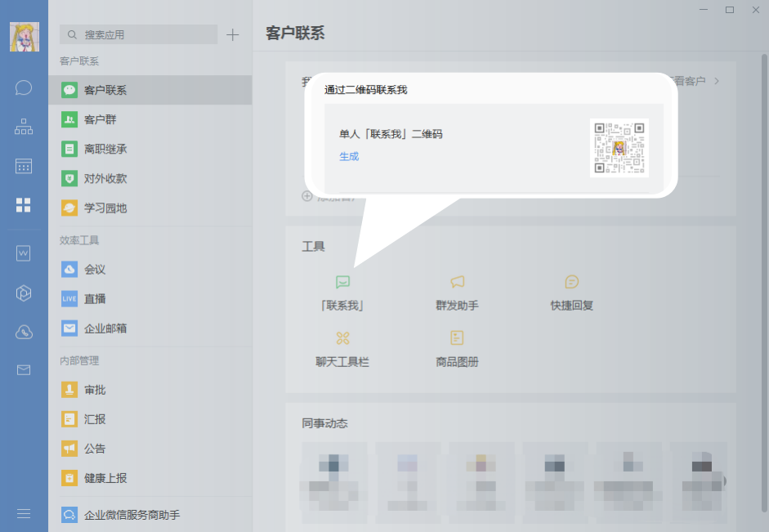Click the 内部管理 section label
Viewport: 769px width, 532px height.
click(x=79, y=361)
